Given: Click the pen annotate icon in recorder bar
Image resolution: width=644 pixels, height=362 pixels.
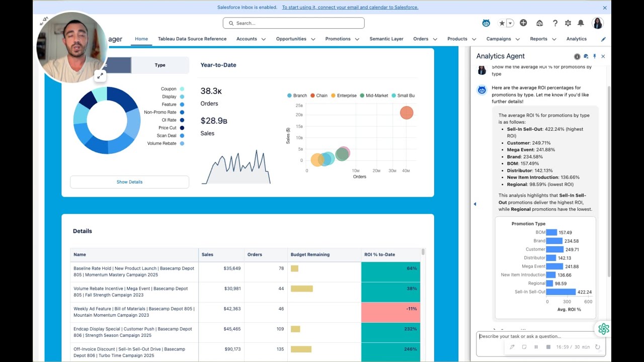Looking at the screenshot, I should pos(512,347).
